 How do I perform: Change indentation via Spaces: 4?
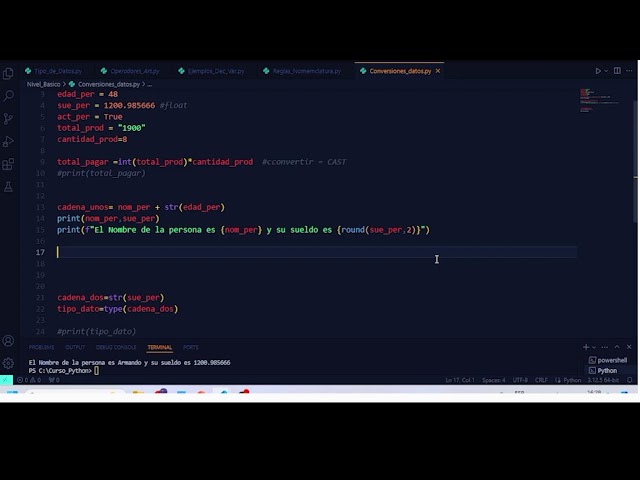[x=493, y=380]
